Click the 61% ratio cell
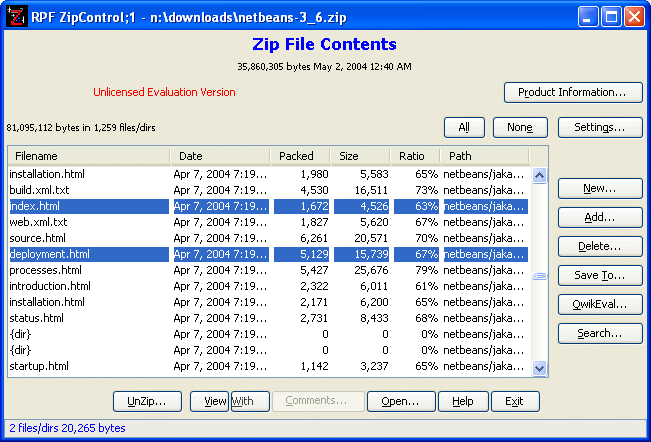651x442 pixels. [426, 286]
